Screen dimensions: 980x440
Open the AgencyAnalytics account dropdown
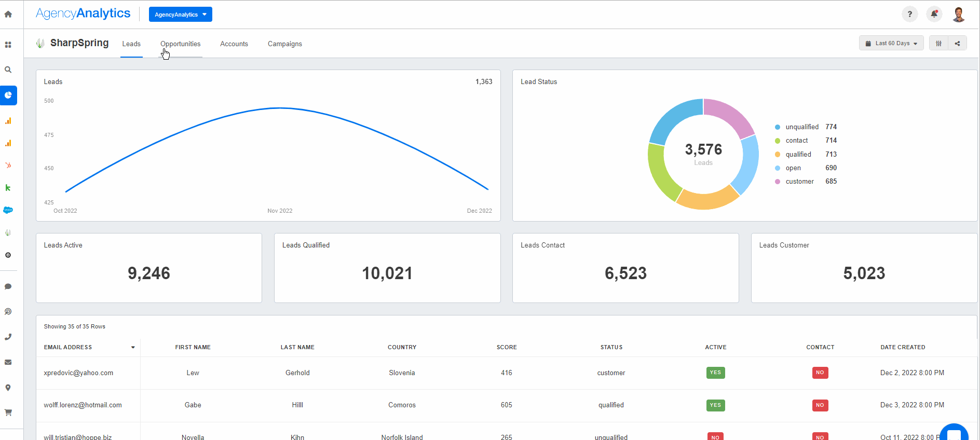click(180, 15)
